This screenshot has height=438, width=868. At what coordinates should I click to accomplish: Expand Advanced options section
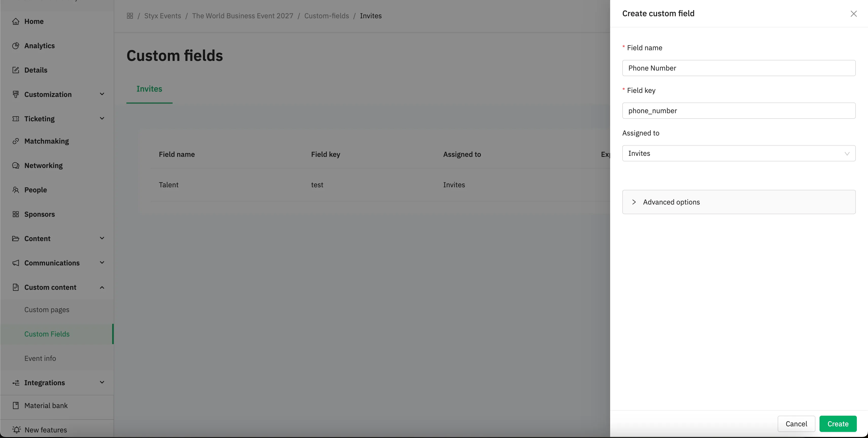[x=739, y=202]
